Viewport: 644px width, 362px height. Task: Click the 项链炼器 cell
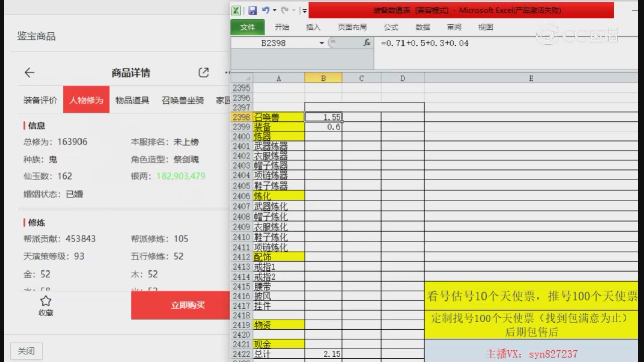[279, 175]
